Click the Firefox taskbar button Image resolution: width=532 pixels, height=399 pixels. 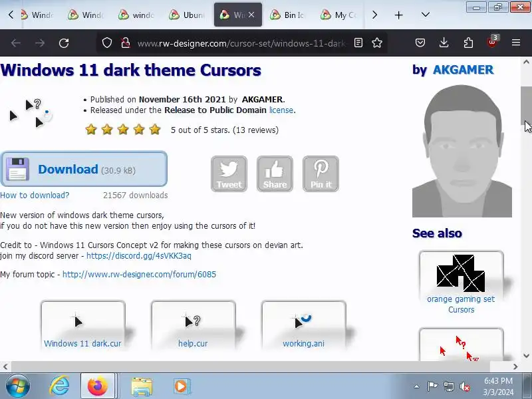98,386
